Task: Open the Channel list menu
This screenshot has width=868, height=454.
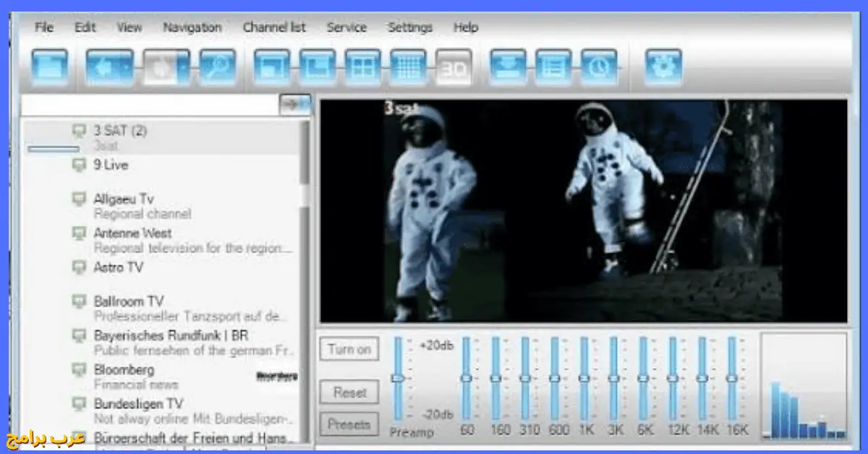Action: tap(274, 27)
